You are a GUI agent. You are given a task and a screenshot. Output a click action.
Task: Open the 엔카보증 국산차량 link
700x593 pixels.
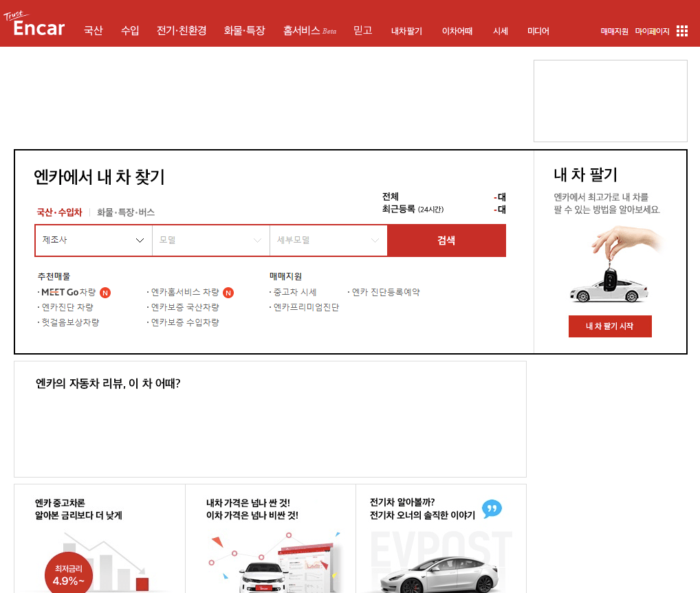(x=185, y=307)
